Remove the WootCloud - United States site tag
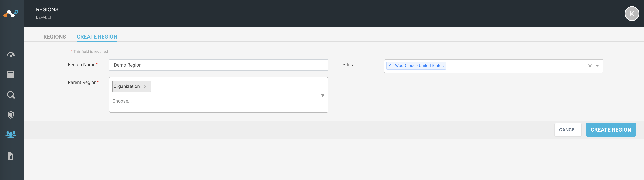644x180 pixels. 390,65
